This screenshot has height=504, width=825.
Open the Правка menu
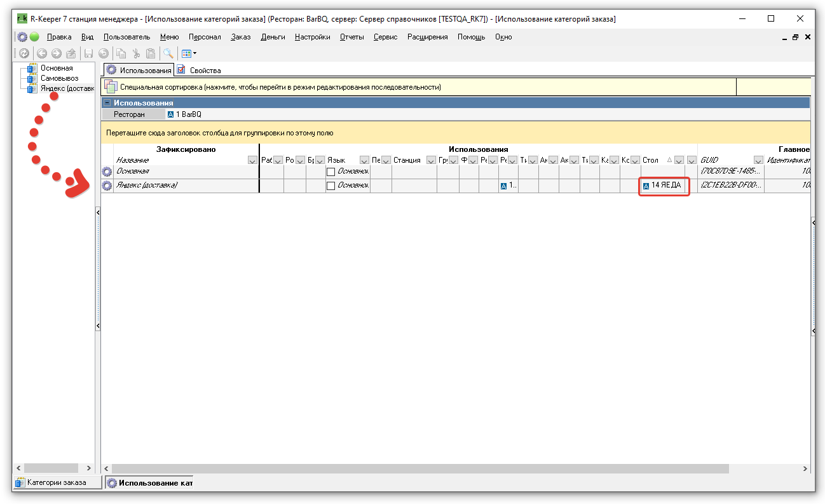point(59,37)
